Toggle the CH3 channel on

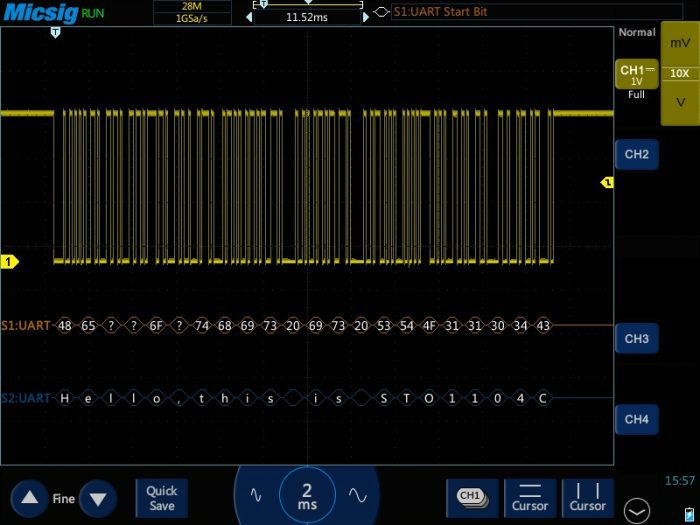(636, 339)
